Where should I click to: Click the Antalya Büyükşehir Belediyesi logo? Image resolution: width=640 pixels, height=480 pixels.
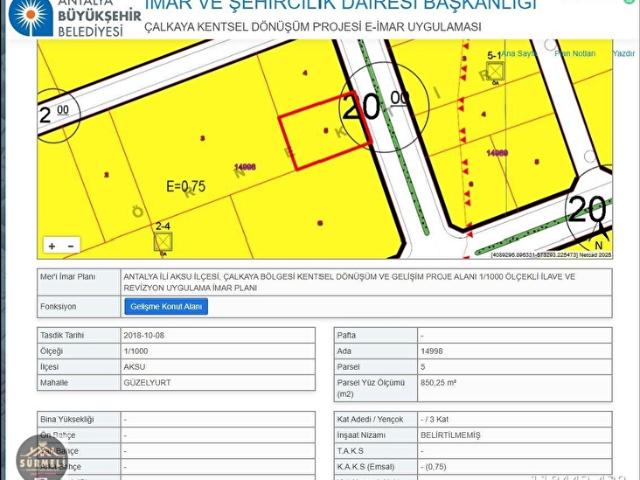(75, 18)
